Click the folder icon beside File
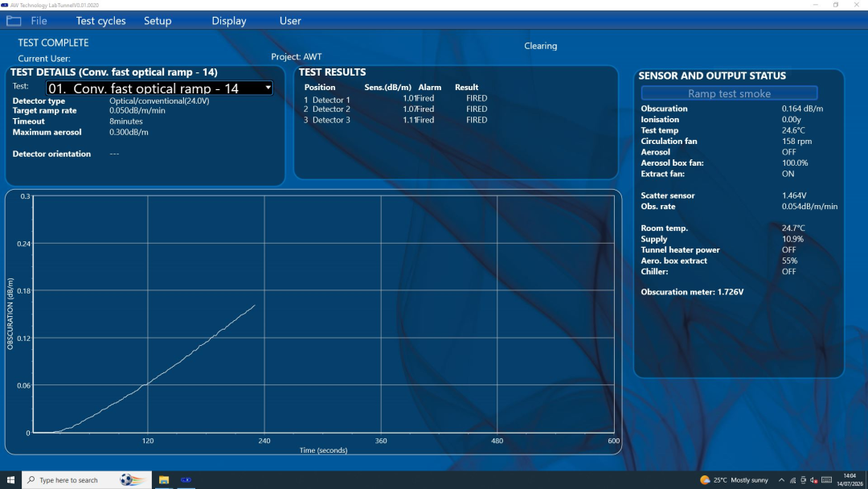868x489 pixels. click(14, 21)
